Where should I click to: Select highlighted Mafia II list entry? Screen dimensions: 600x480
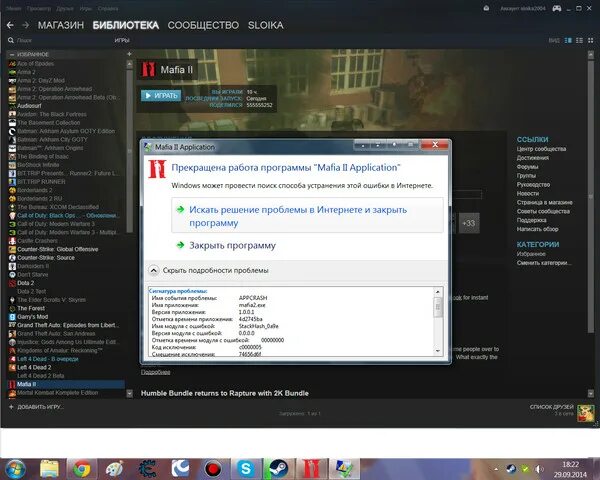point(67,384)
